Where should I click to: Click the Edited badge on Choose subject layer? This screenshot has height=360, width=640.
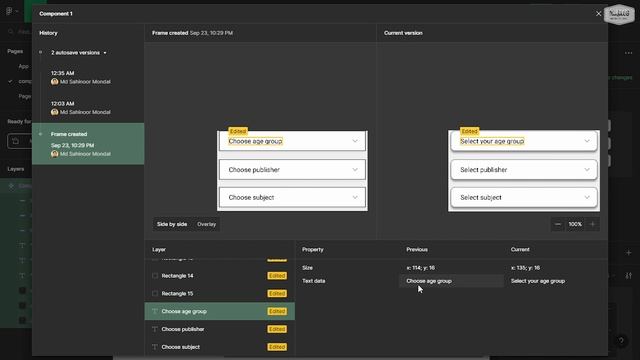tap(277, 347)
